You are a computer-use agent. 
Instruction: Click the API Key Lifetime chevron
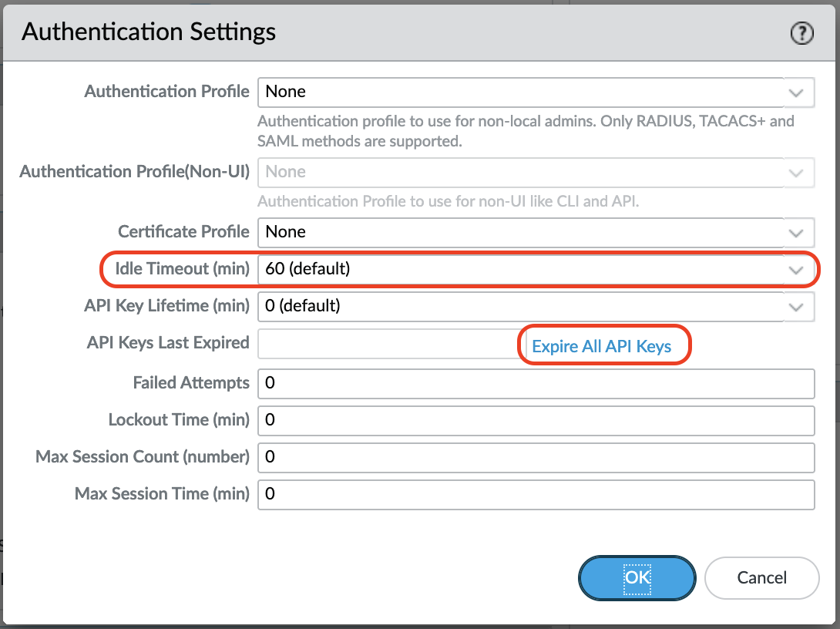pos(797,306)
